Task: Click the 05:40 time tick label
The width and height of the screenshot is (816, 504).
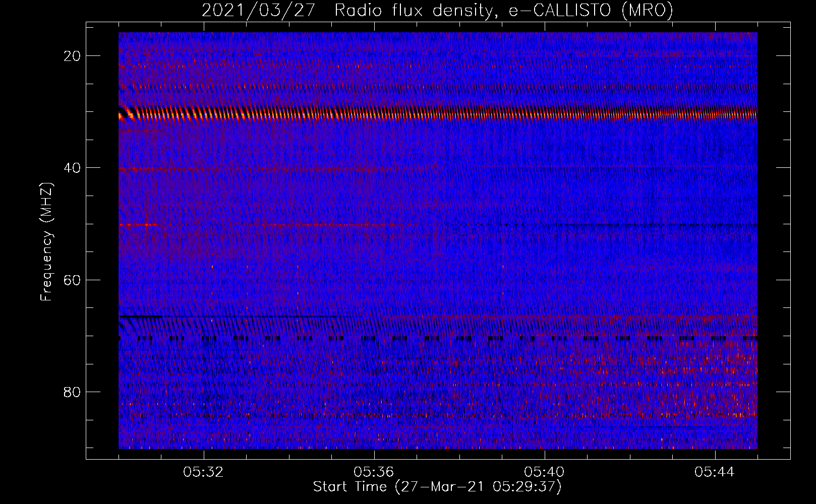Action: point(544,472)
